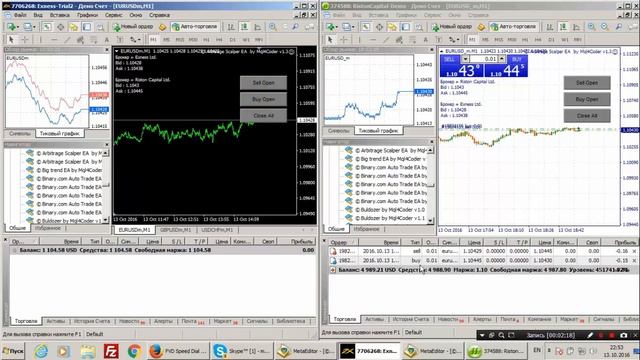Toggle Auto-trading in Exness window
The height and width of the screenshot is (360, 640).
tap(195, 27)
